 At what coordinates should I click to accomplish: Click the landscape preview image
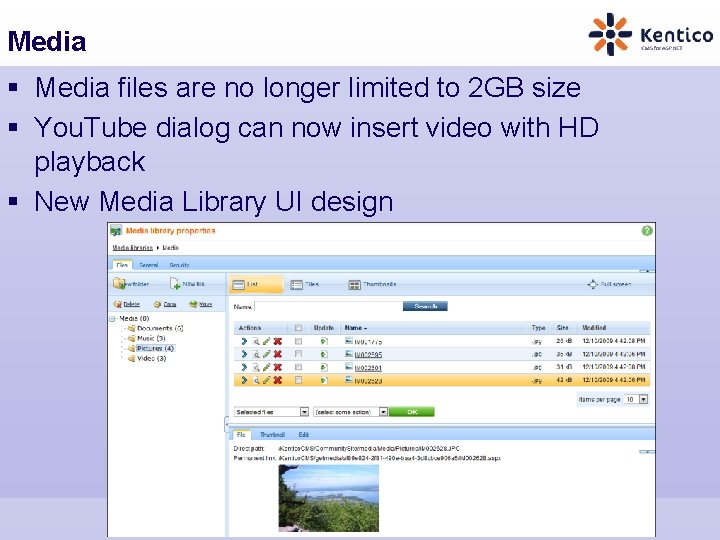(x=329, y=498)
